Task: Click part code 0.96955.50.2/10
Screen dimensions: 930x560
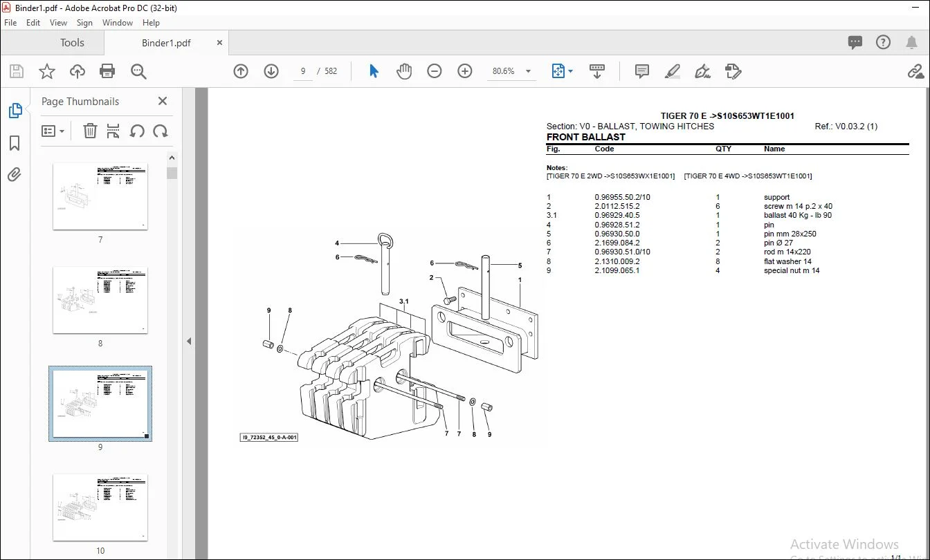Action: (623, 197)
